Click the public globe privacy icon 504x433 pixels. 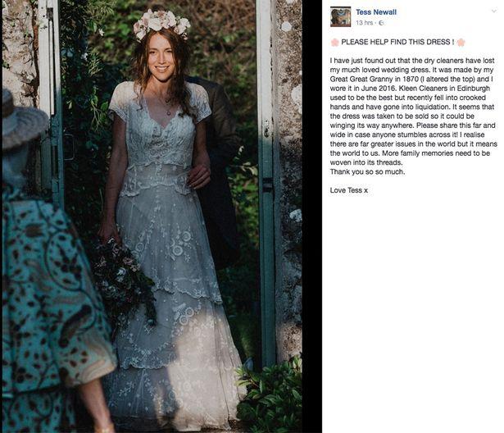pyautogui.click(x=381, y=23)
